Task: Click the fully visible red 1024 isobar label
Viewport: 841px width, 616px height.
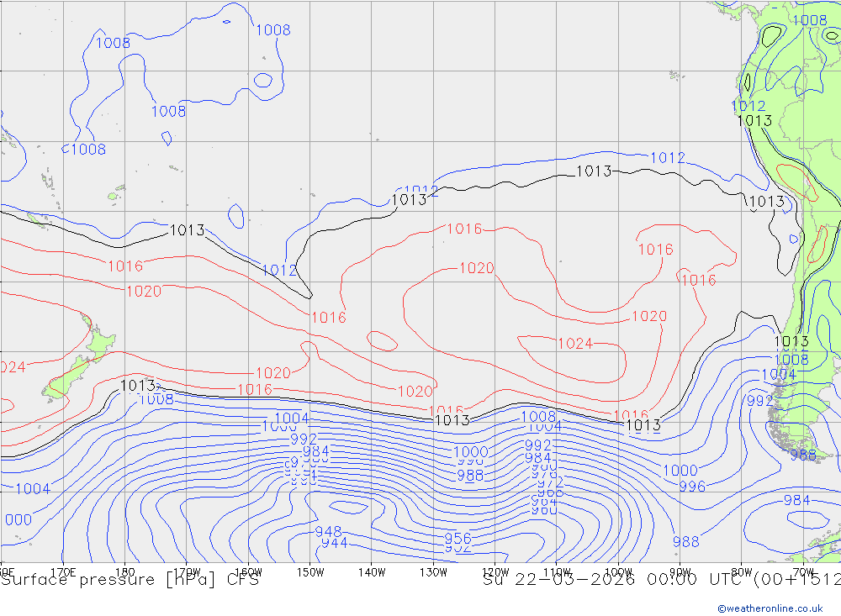Action: tap(575, 343)
